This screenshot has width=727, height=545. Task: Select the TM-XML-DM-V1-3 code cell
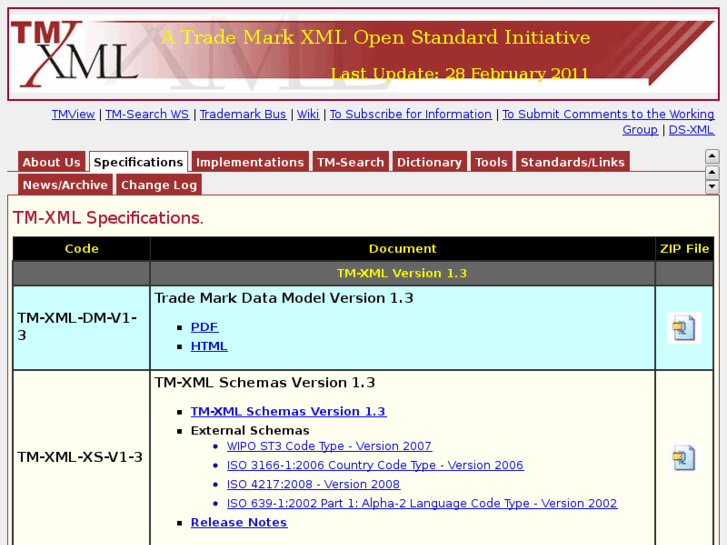click(82, 327)
